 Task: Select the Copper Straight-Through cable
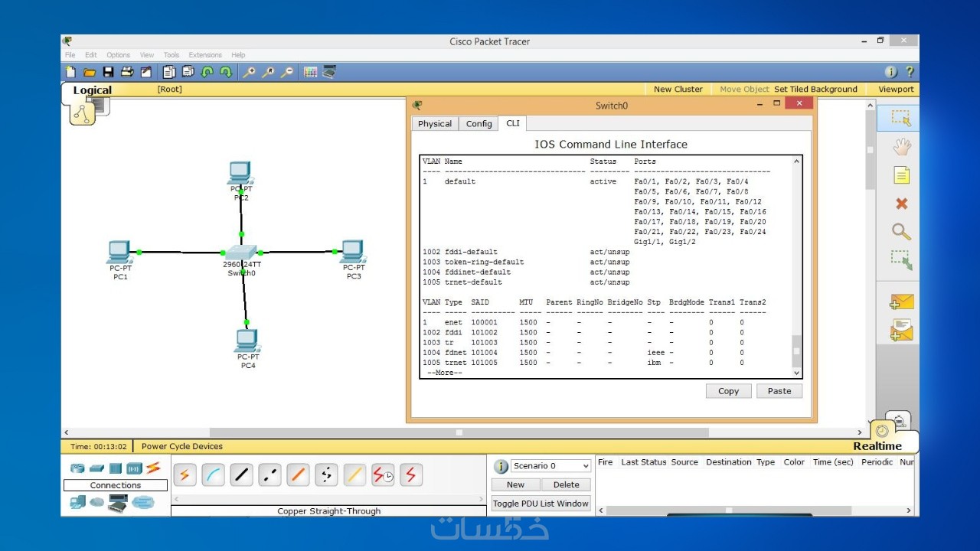(x=241, y=475)
